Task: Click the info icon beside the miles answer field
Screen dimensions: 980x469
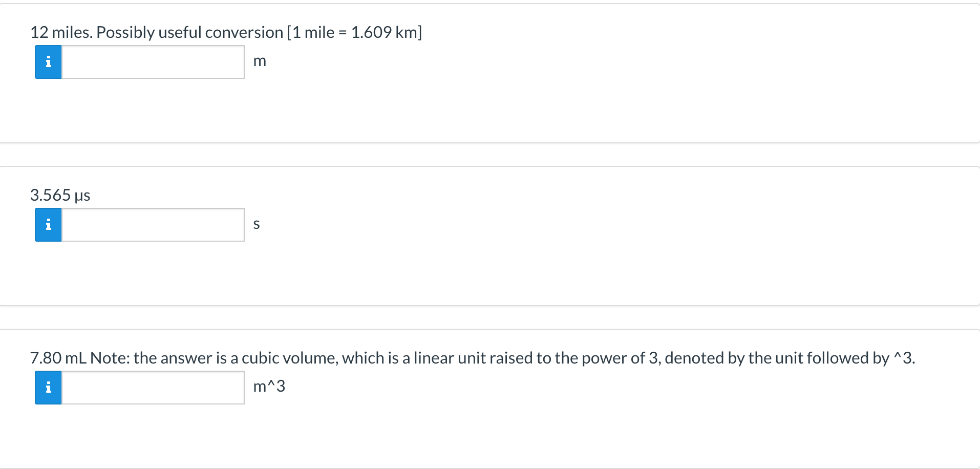Action: point(48,61)
